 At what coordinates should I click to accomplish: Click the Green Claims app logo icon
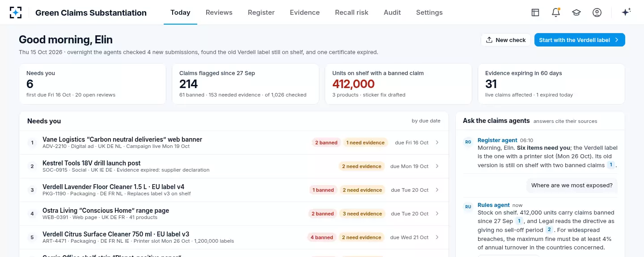tap(16, 13)
